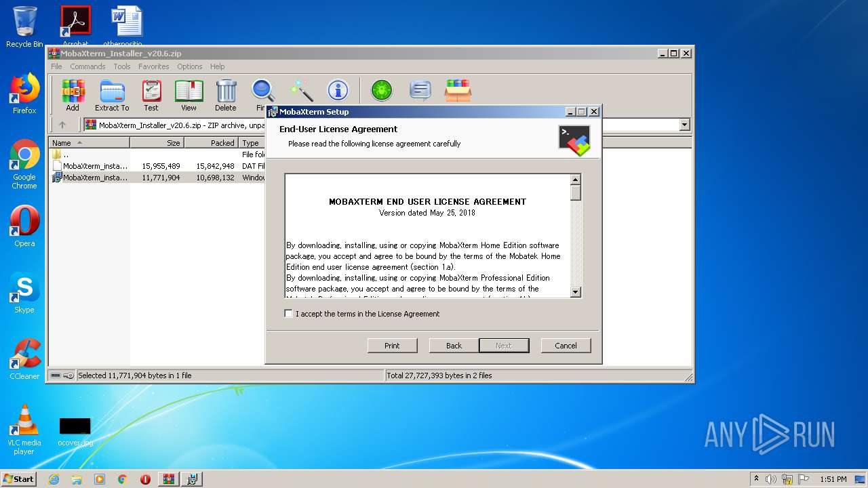Screen dimensions: 868x488
Task: Select the parent folder '..' row
Action: 157,155
